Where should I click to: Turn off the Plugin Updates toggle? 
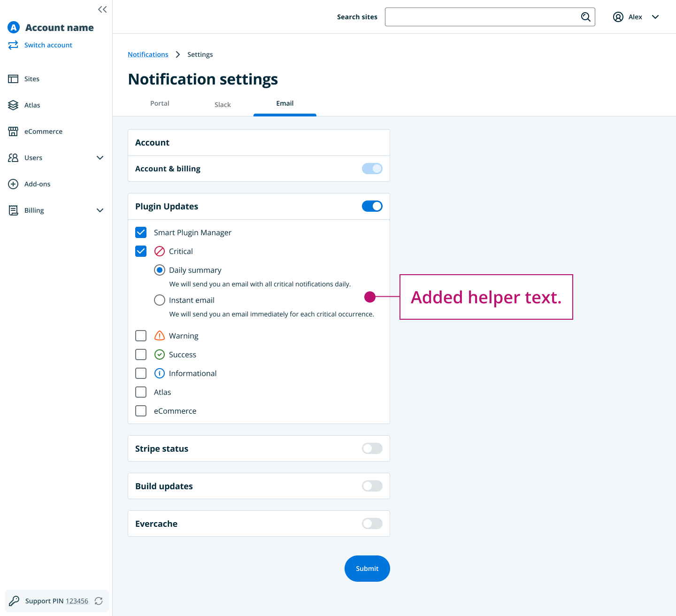[x=372, y=206]
